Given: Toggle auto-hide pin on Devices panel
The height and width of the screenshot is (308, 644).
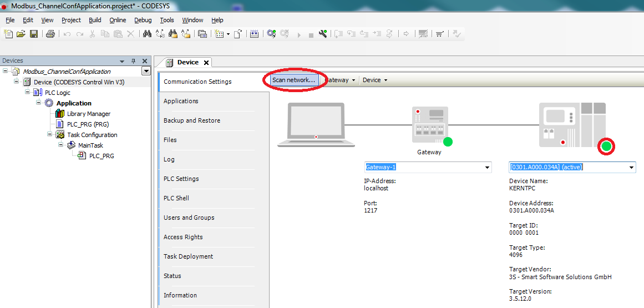Looking at the screenshot, I should click(133, 61).
